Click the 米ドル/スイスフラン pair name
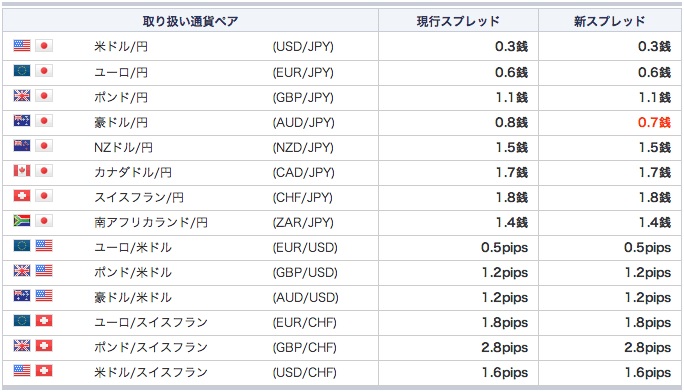The height and width of the screenshot is (392, 684). [x=151, y=372]
